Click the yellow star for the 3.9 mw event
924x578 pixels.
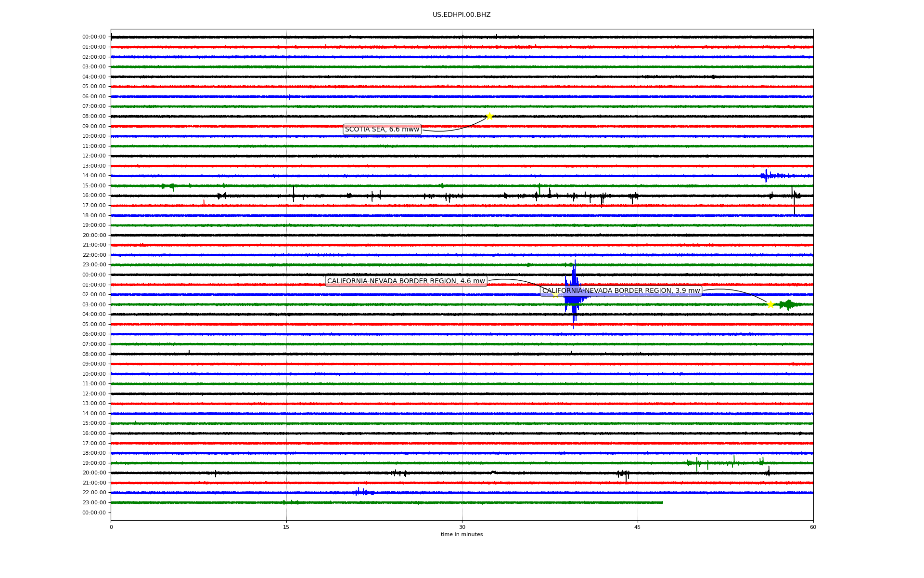770,304
